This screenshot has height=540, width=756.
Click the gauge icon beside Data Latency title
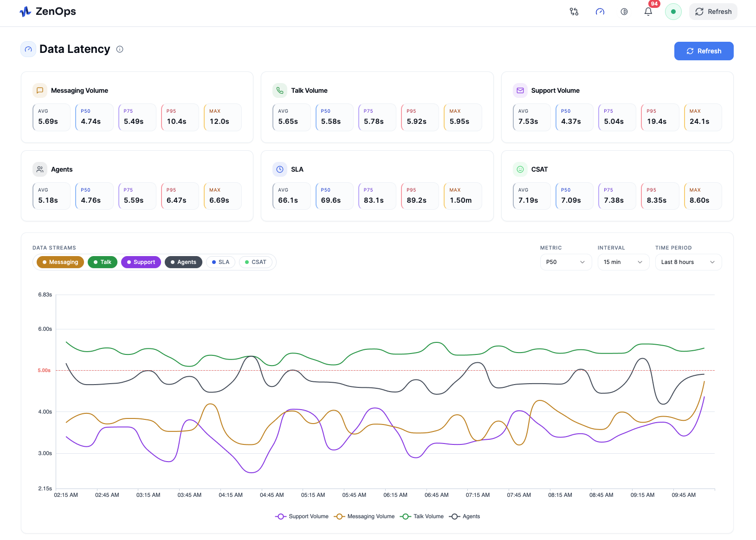[28, 49]
